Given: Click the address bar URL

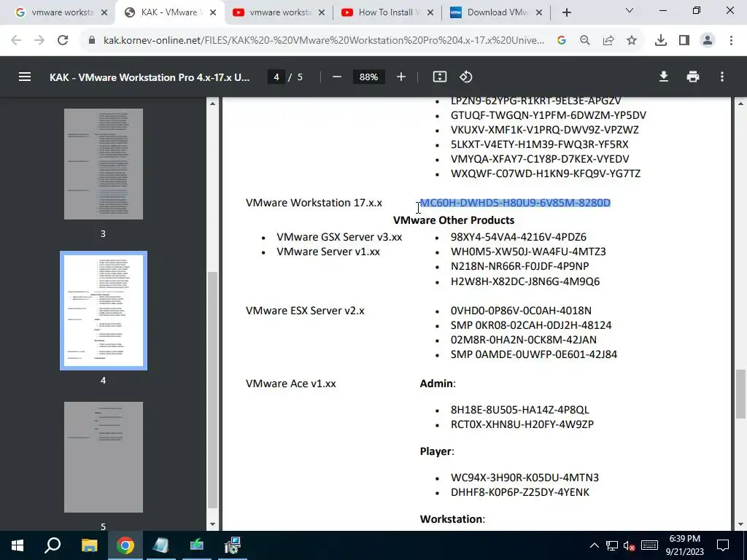Looking at the screenshot, I should [x=323, y=41].
